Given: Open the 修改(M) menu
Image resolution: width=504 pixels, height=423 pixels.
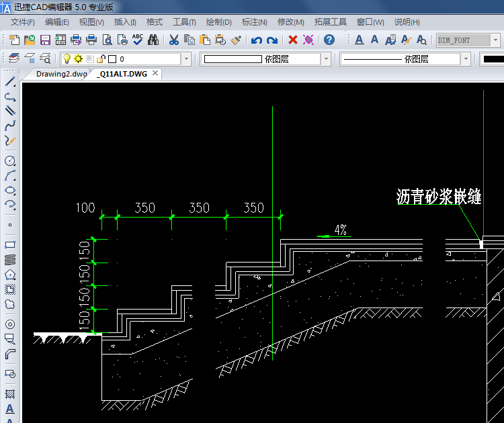Looking at the screenshot, I should 290,22.
